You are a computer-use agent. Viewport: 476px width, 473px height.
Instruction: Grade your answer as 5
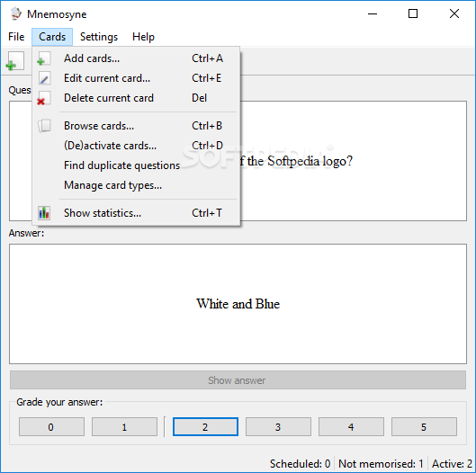coord(424,426)
